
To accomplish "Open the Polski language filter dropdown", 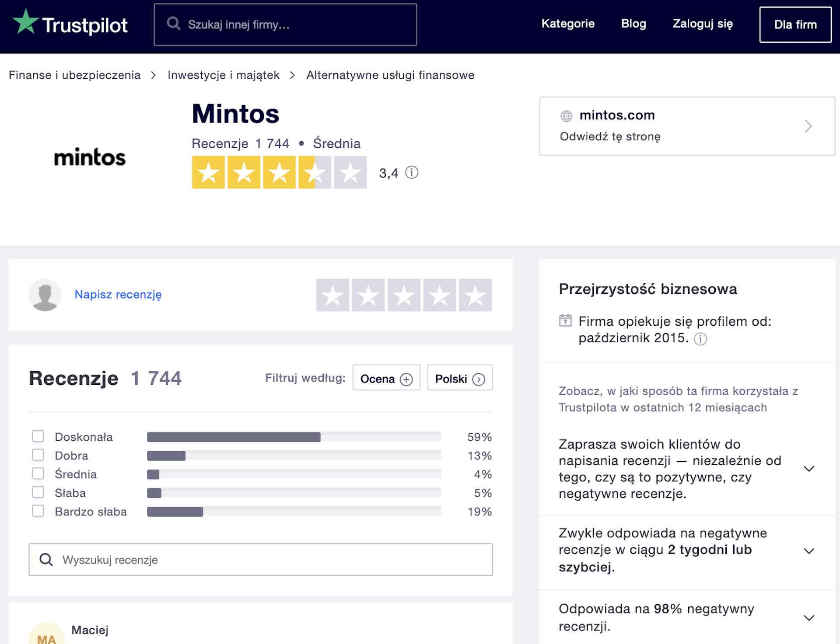I will tap(460, 378).
